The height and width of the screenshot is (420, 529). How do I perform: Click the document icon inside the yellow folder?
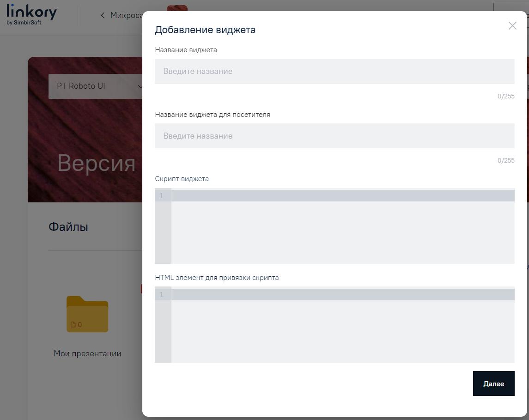(74, 324)
